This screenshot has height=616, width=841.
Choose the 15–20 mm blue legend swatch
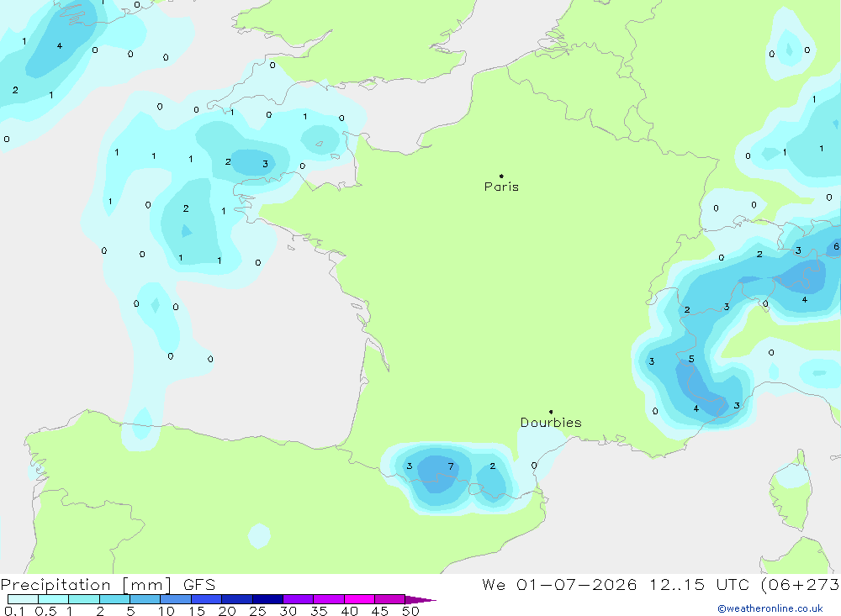[207, 599]
